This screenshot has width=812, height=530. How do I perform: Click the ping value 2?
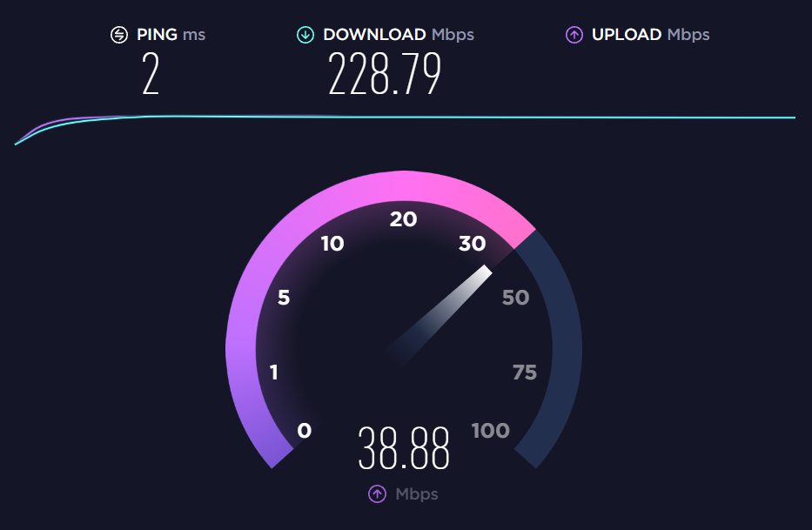(151, 74)
